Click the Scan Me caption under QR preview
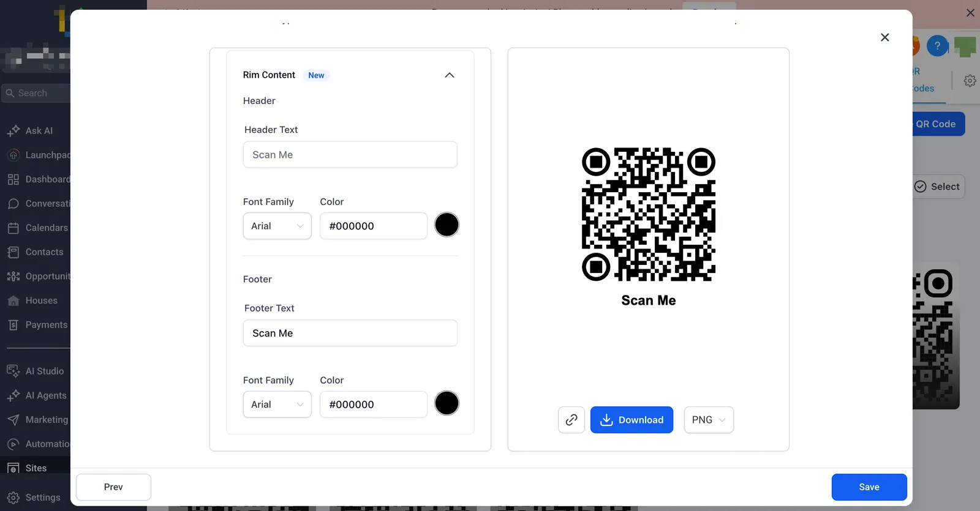 point(649,300)
